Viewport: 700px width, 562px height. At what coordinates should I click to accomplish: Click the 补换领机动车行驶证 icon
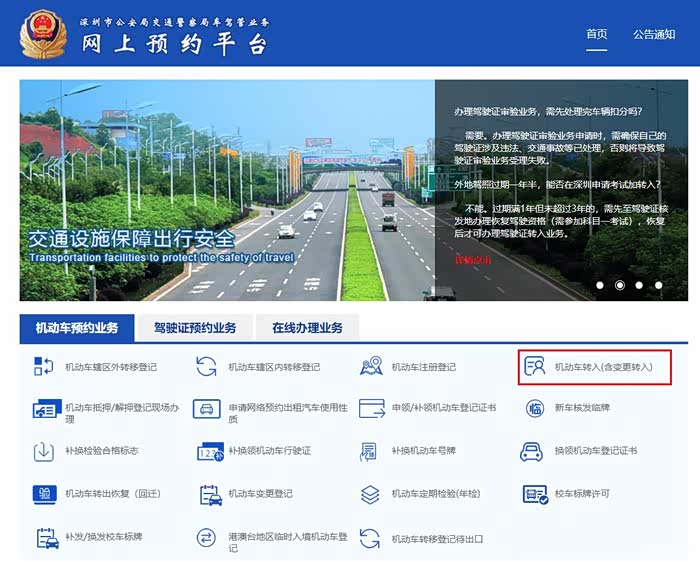[210, 452]
